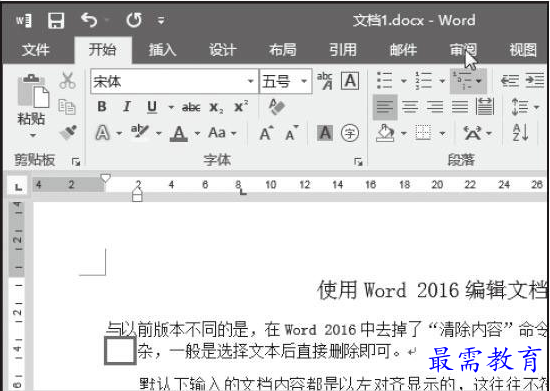Increase font size with the grow button
Image resolution: width=550 pixels, height=391 pixels.
click(x=266, y=133)
